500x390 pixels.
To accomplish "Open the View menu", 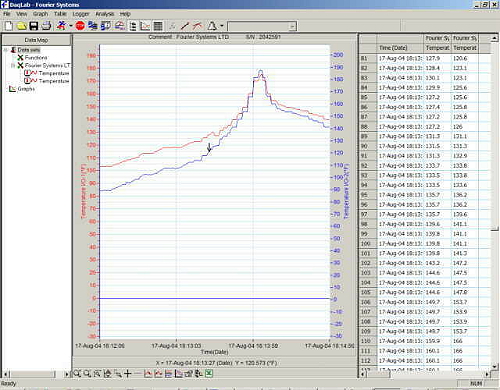I will click(22, 14).
